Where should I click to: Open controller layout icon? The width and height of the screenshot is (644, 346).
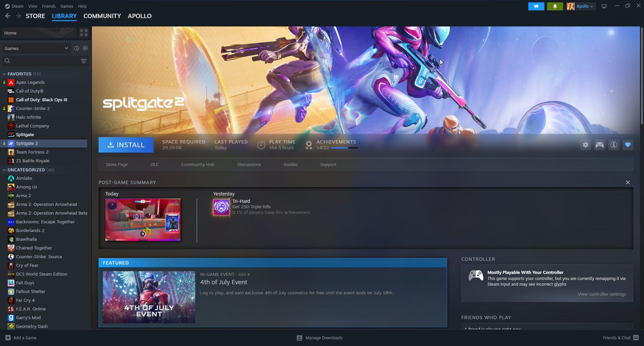[599, 145]
